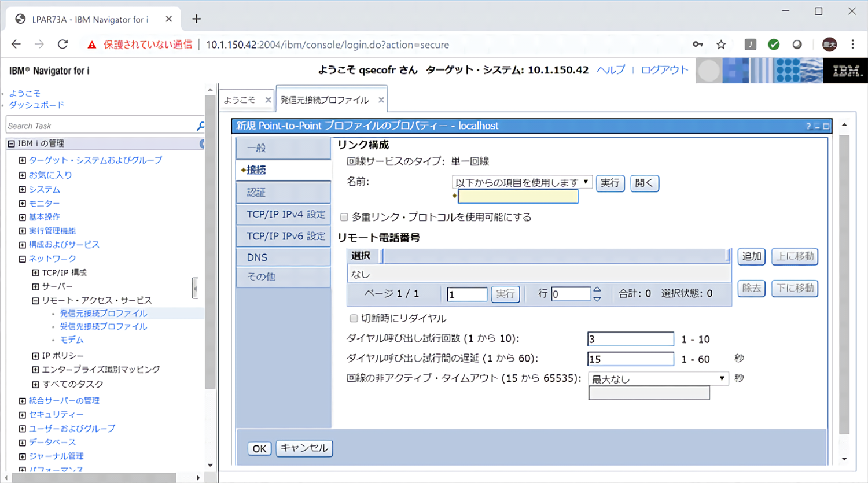868x483 pixels.
Task: Click the dial retry count field
Action: [631, 339]
